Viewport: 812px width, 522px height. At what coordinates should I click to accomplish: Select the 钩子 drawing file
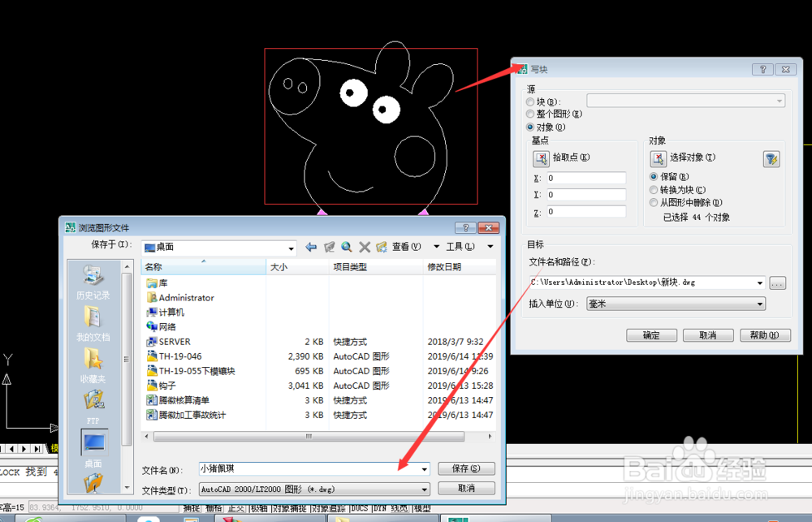pos(161,386)
